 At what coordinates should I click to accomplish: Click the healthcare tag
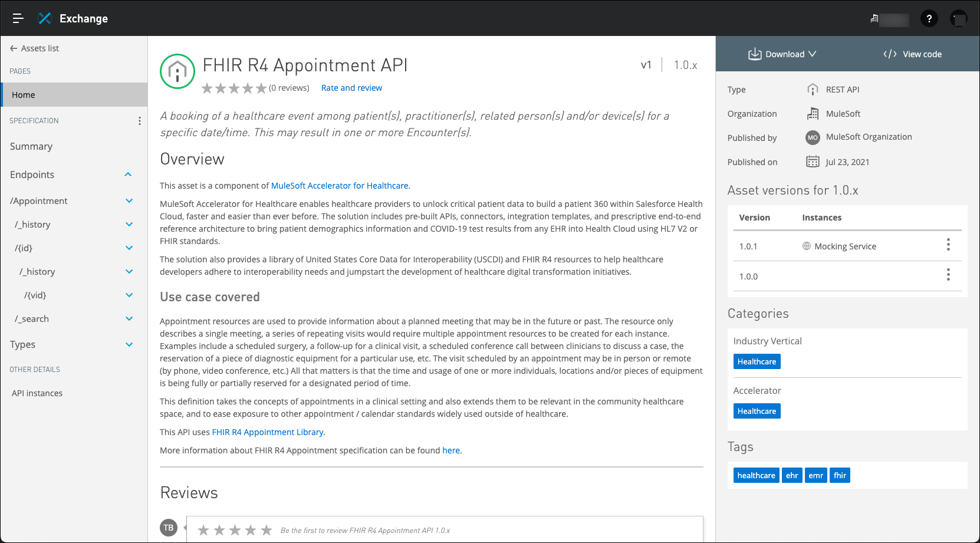pos(756,475)
